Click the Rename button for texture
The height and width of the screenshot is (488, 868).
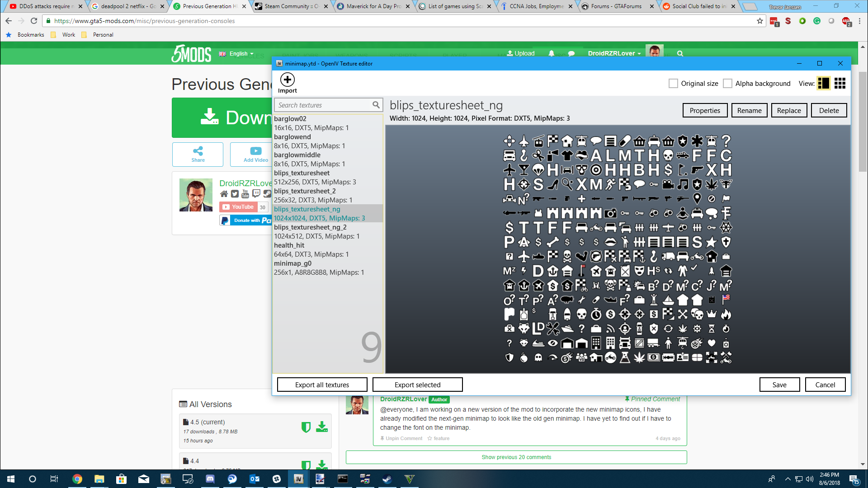tap(750, 110)
